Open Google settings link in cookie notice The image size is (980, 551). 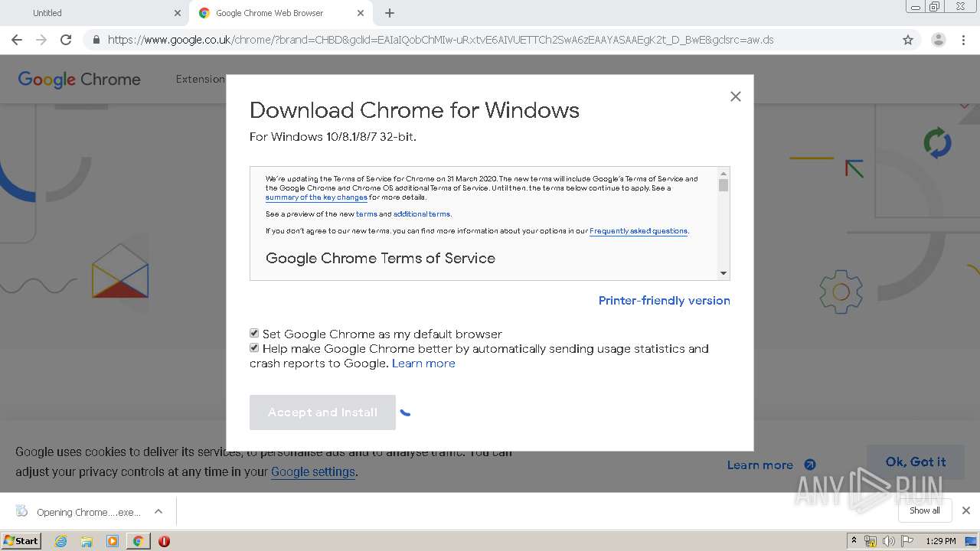point(313,472)
